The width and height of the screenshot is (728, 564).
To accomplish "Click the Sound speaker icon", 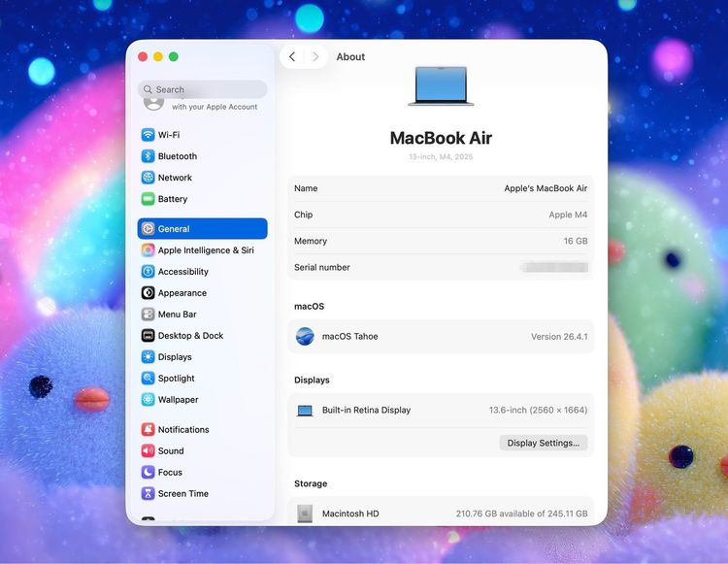I will 148,450.
